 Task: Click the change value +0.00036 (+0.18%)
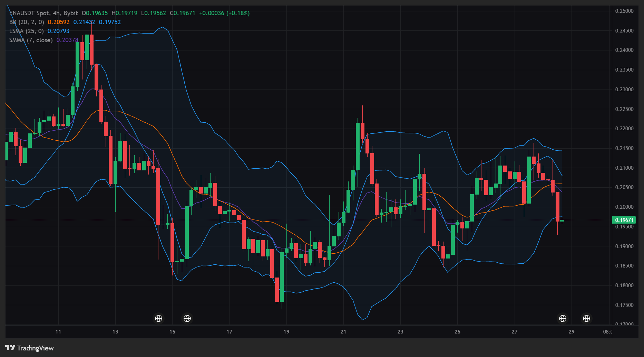click(x=224, y=13)
